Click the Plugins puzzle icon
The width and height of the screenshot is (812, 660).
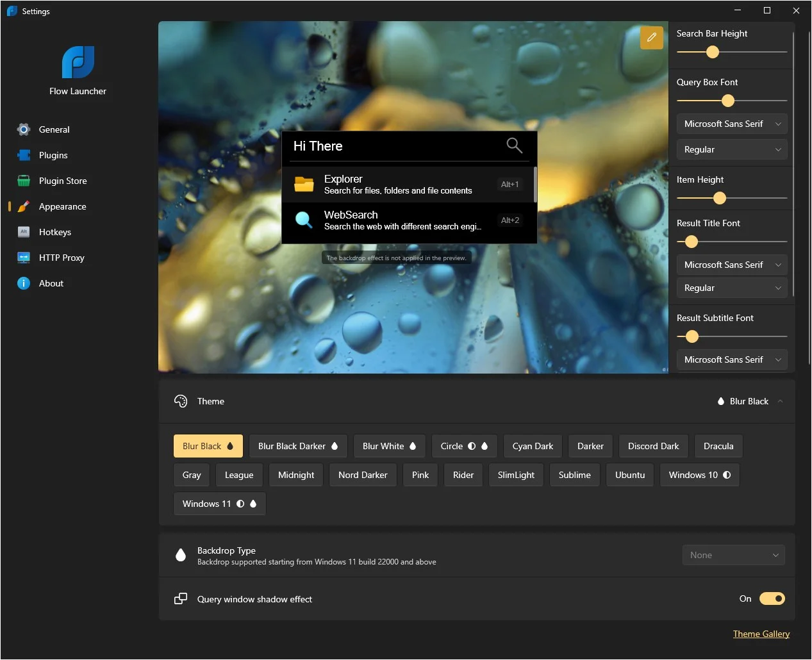(24, 155)
